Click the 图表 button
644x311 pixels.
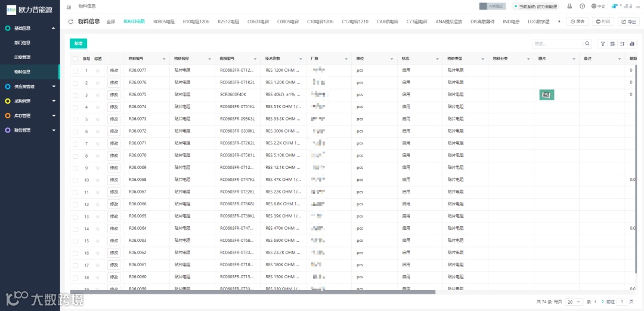(577, 21)
